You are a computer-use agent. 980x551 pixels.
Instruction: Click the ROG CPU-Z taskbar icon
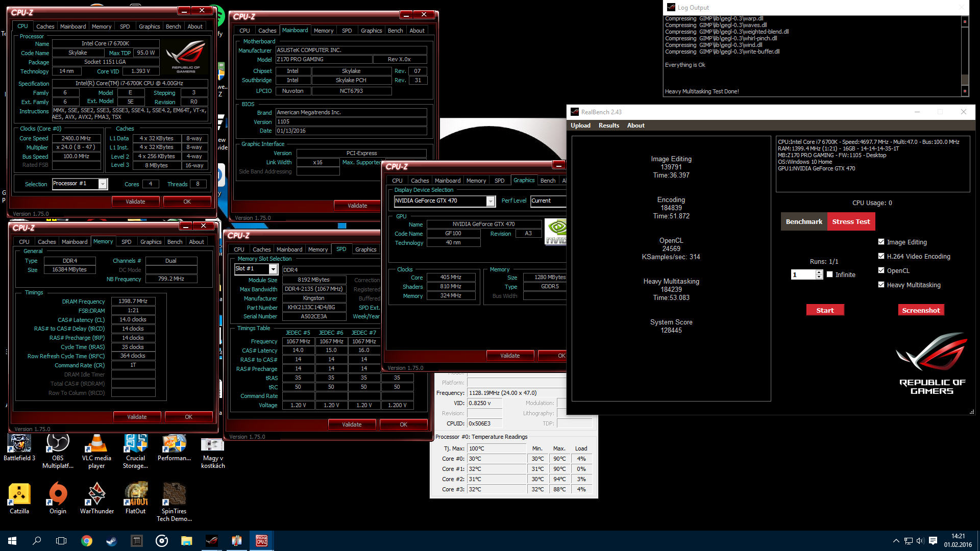point(262,541)
